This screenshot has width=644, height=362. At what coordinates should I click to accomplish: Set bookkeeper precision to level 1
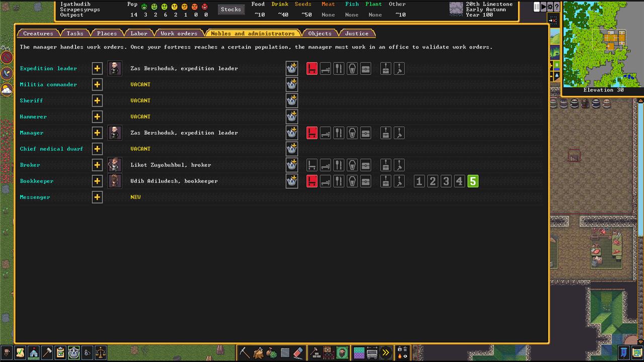pyautogui.click(x=419, y=181)
